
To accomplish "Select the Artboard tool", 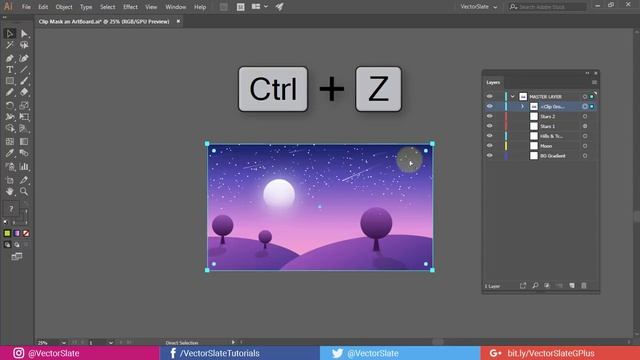I will pyautogui.click(x=10, y=180).
